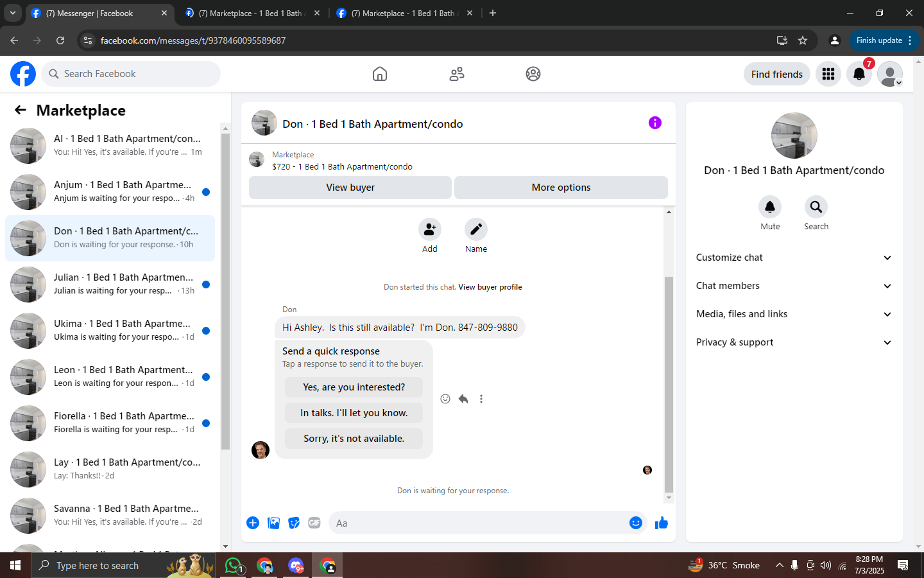Open Julian conversation
The width and height of the screenshot is (924, 578).
pyautogui.click(x=110, y=285)
